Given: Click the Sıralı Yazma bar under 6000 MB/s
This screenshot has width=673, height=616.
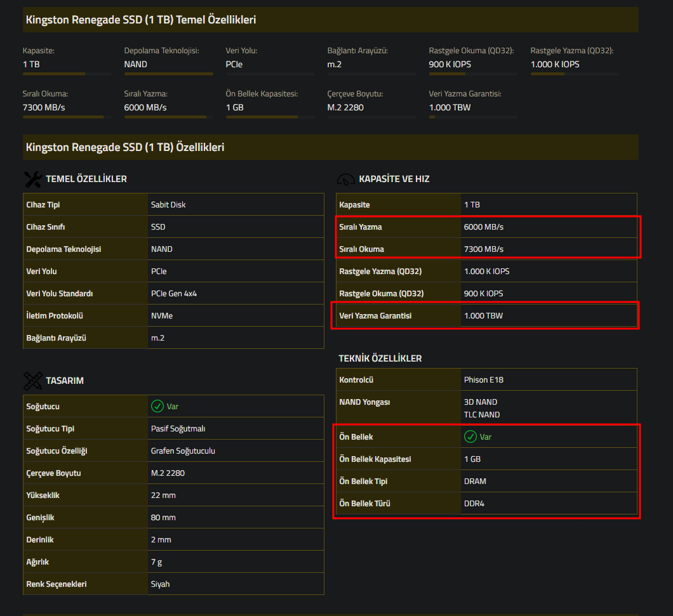Looking at the screenshot, I should [x=168, y=117].
